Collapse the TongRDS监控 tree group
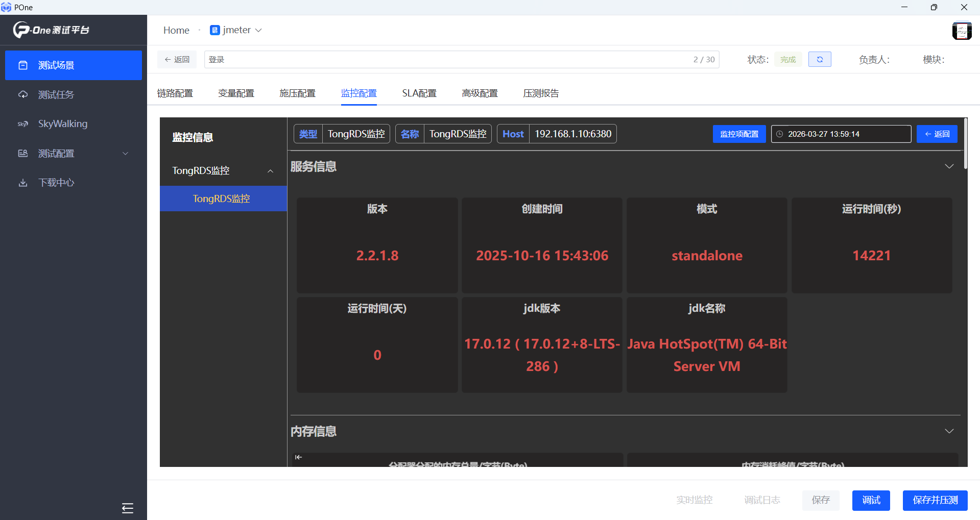Image resolution: width=980 pixels, height=520 pixels. (x=270, y=171)
